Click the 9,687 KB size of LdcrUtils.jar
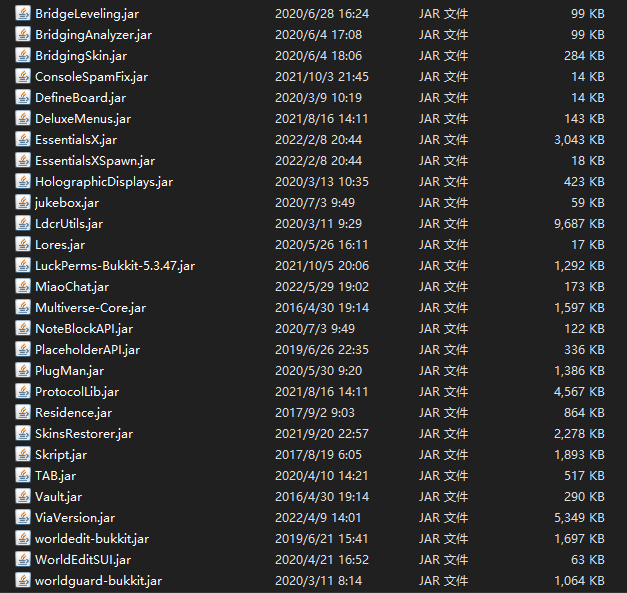 [579, 224]
